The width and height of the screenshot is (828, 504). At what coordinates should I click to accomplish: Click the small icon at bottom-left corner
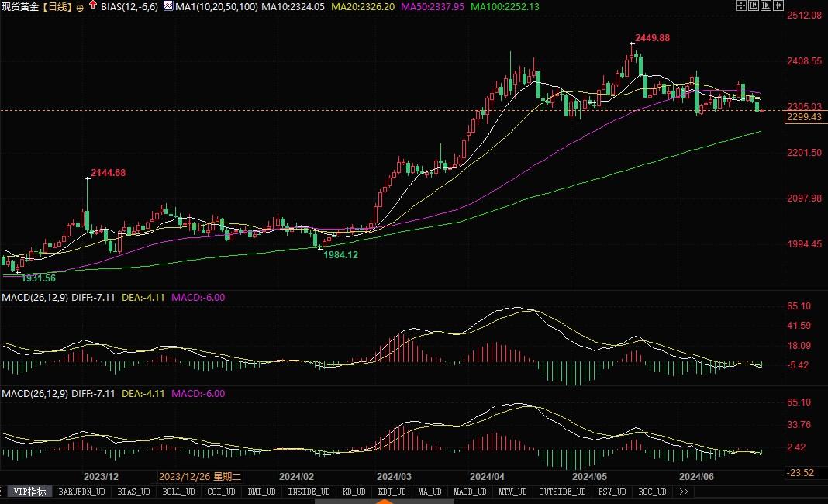pos(3,492)
